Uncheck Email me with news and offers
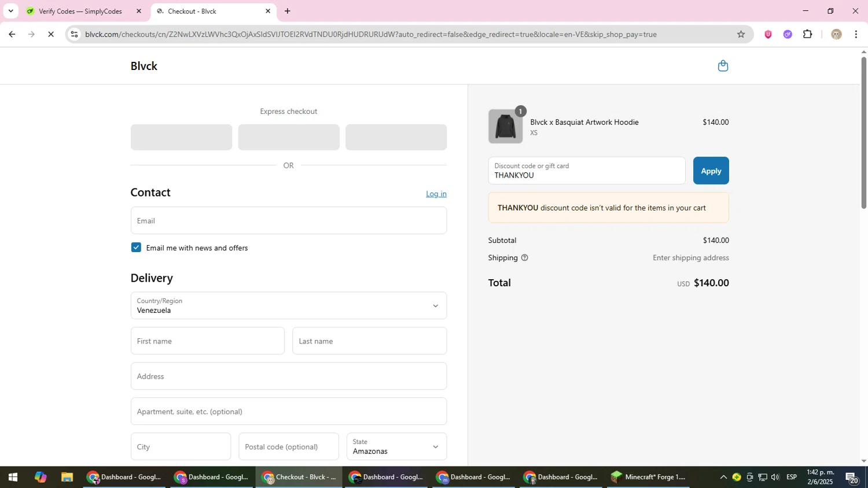Screen dimensions: 868x488 (x=136, y=247)
